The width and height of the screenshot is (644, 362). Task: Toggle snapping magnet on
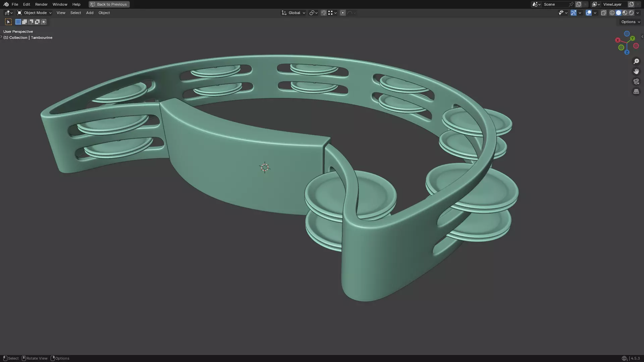tap(324, 13)
